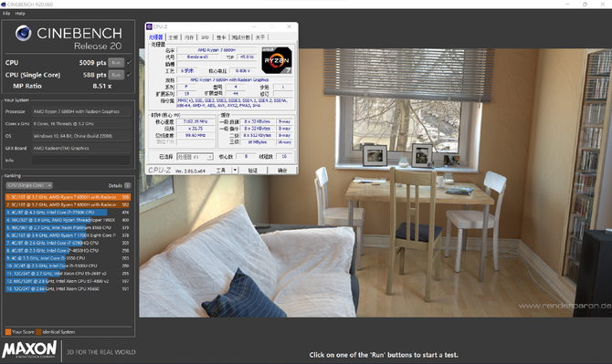Open the File menu
The width and height of the screenshot is (612, 364).
(x=6, y=14)
